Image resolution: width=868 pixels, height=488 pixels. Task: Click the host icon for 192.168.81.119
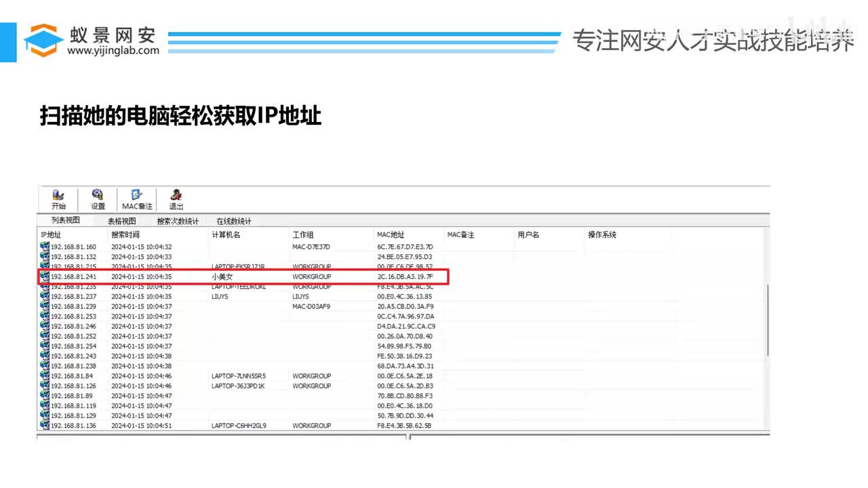click(x=45, y=406)
